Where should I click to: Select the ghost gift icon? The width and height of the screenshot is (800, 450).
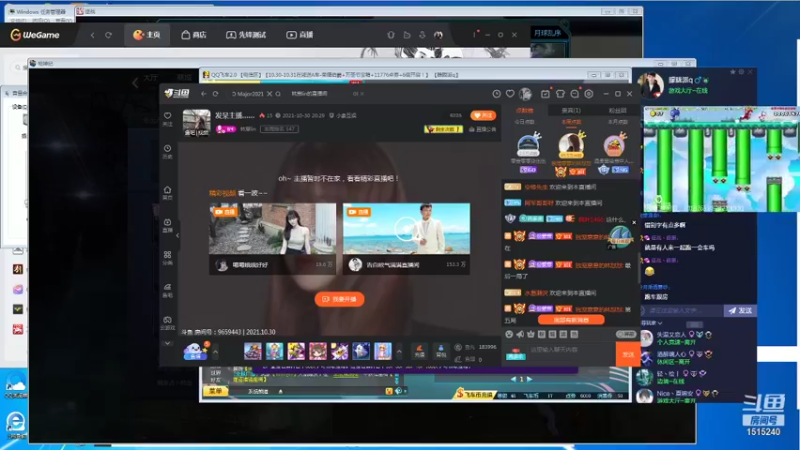tap(361, 351)
